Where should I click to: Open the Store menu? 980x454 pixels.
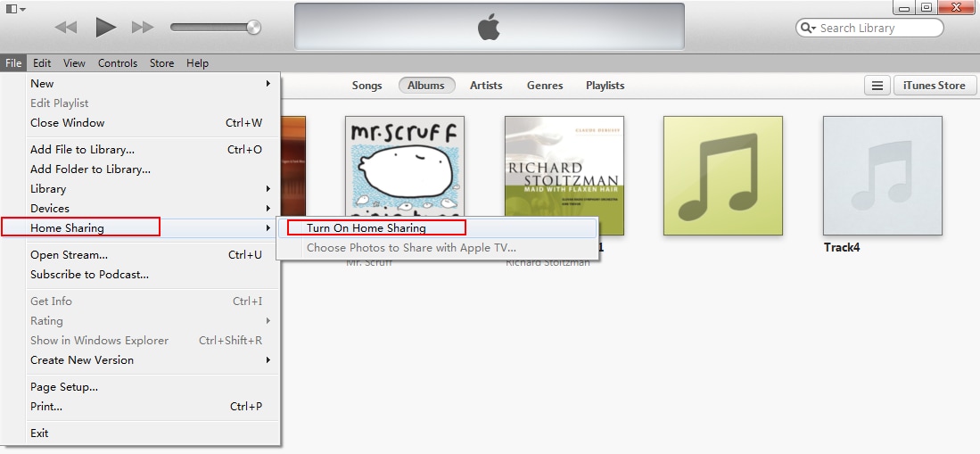162,63
